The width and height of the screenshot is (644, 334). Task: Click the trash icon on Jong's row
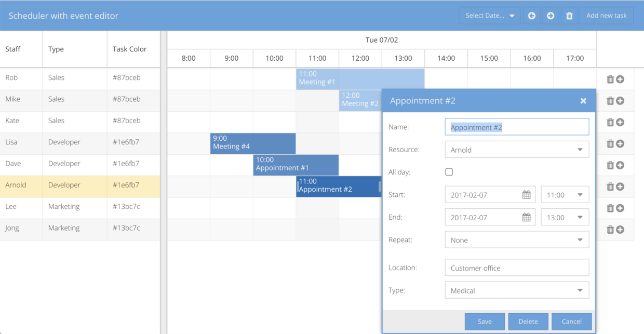(610, 229)
